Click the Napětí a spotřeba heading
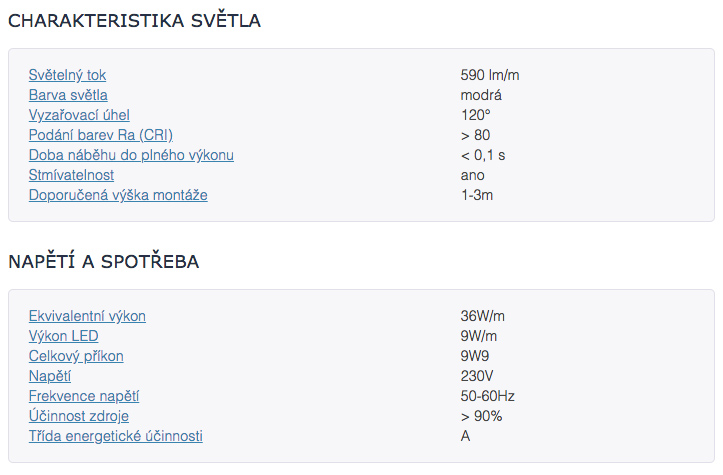The image size is (723, 475). (x=104, y=261)
